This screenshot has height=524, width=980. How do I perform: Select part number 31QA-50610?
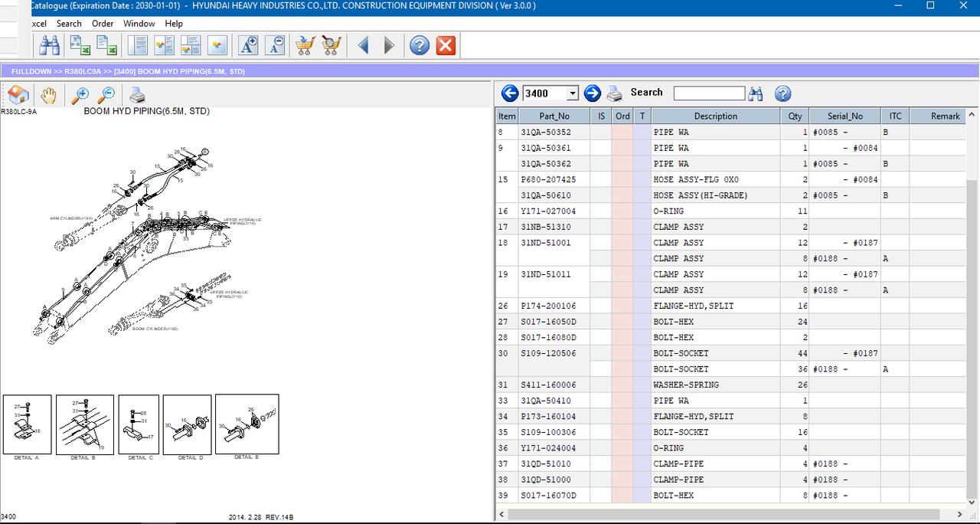(x=546, y=195)
